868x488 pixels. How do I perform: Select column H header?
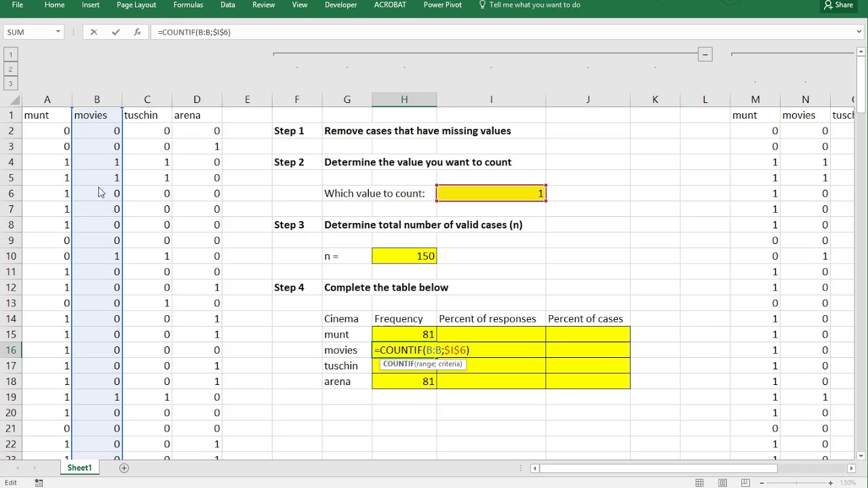coord(404,100)
